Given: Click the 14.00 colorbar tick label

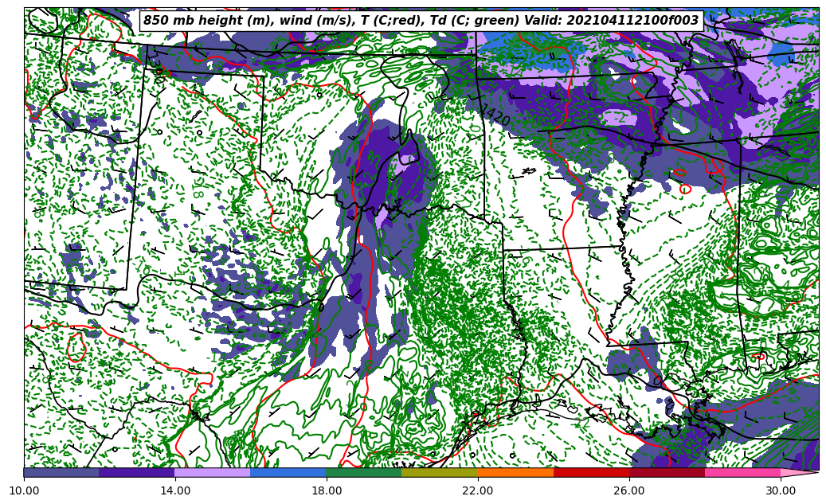Looking at the screenshot, I should 175,490.
